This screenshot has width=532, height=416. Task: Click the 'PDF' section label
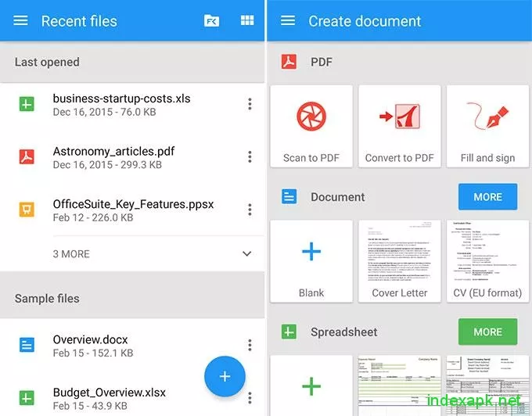coord(322,62)
